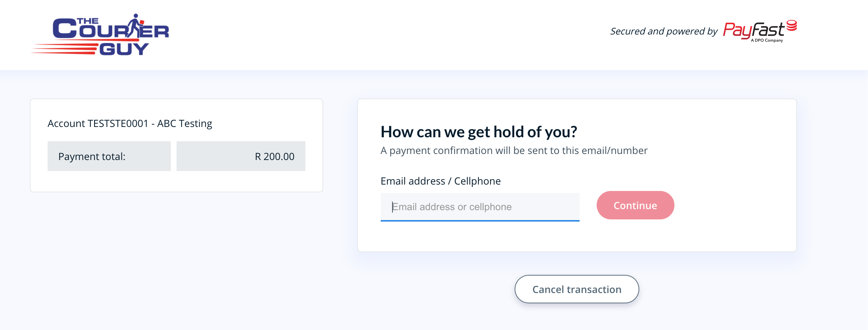Cancel the transaction
Viewport: 868px width, 330px height.
point(577,289)
